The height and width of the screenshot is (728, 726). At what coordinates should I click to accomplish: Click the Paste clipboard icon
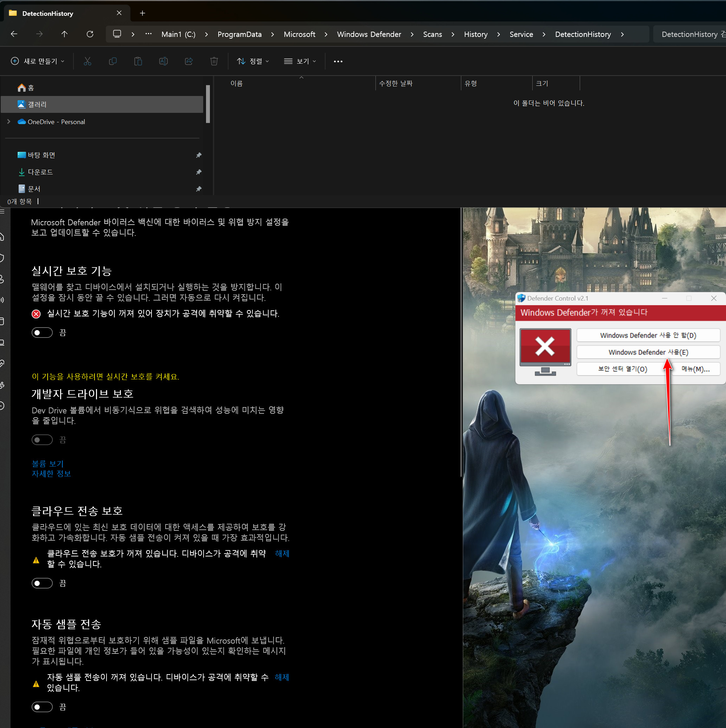pos(138,61)
